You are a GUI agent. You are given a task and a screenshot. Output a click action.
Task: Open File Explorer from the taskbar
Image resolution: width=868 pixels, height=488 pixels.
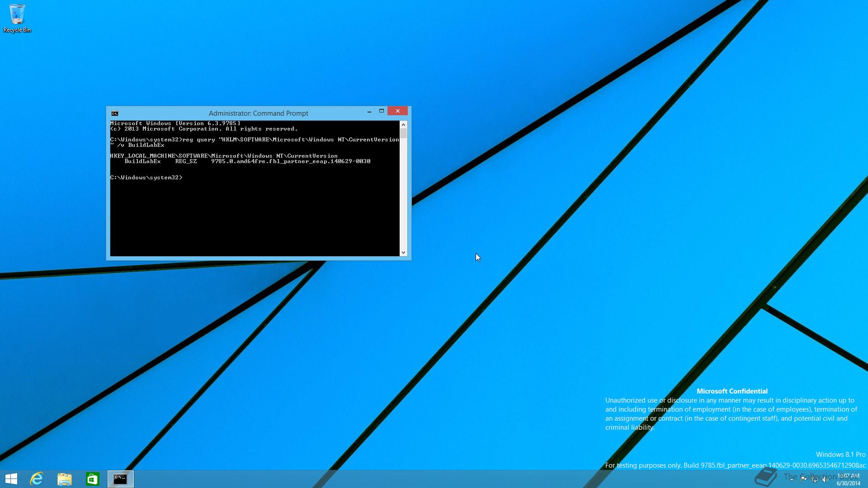tap(65, 479)
